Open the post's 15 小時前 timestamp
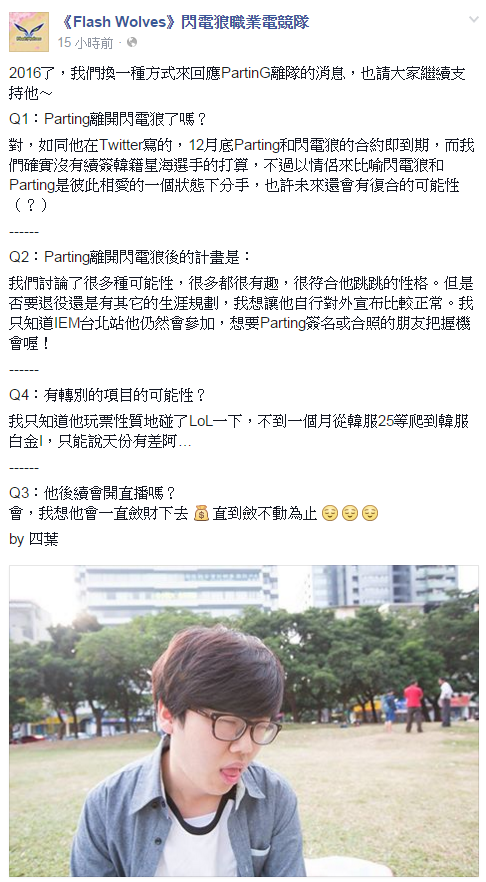This screenshot has height=882, width=486. point(86,43)
